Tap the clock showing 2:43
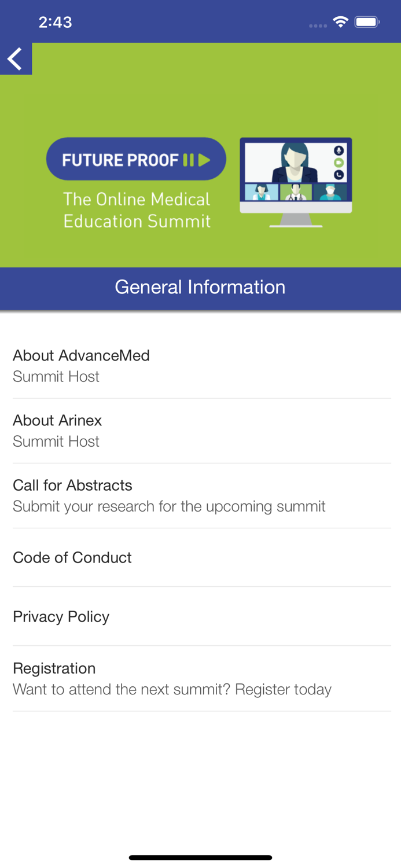This screenshot has height=868, width=401. pos(56,21)
